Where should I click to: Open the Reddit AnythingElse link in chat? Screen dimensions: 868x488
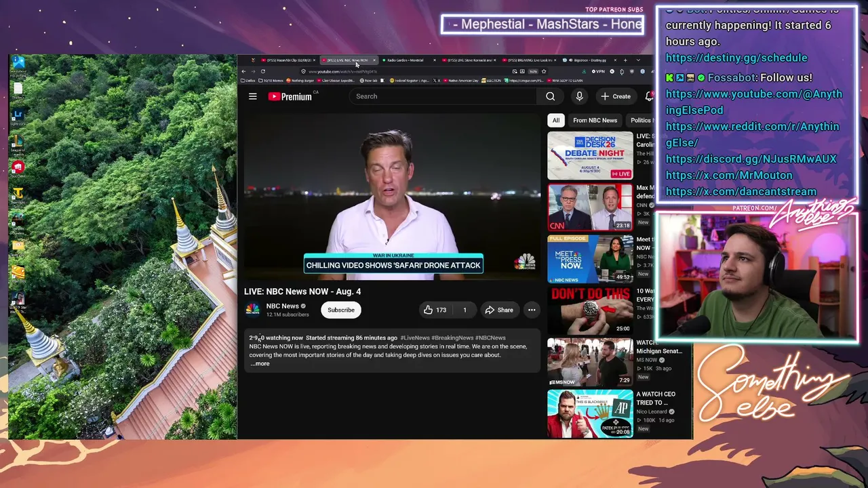click(x=753, y=134)
